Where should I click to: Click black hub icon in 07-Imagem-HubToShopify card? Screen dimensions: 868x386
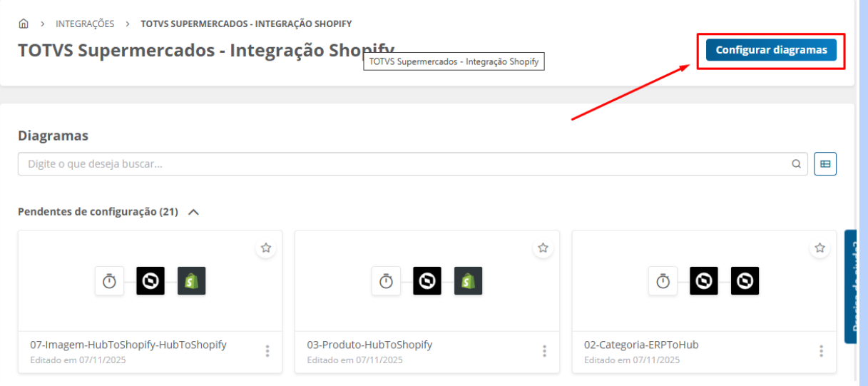(x=150, y=281)
